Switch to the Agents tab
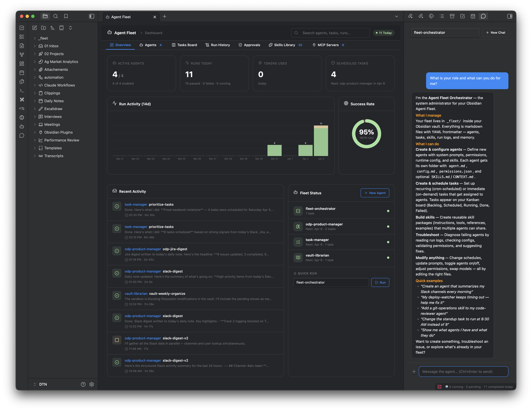The width and height of the screenshot is (532, 411). tap(151, 45)
